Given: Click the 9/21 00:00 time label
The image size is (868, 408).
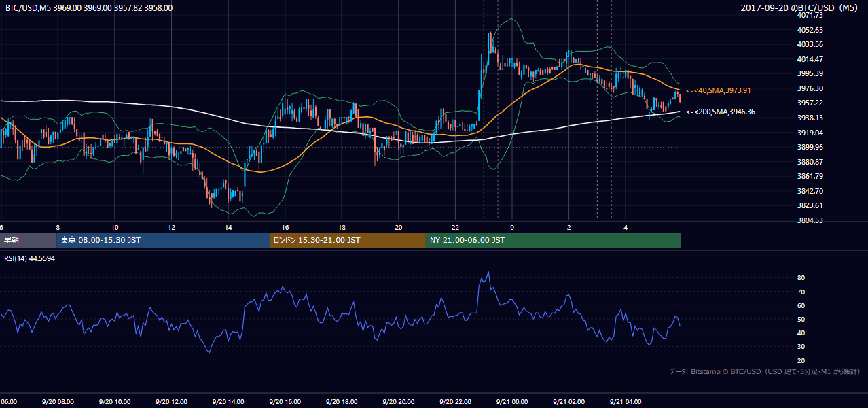Looking at the screenshot, I should point(512,401).
